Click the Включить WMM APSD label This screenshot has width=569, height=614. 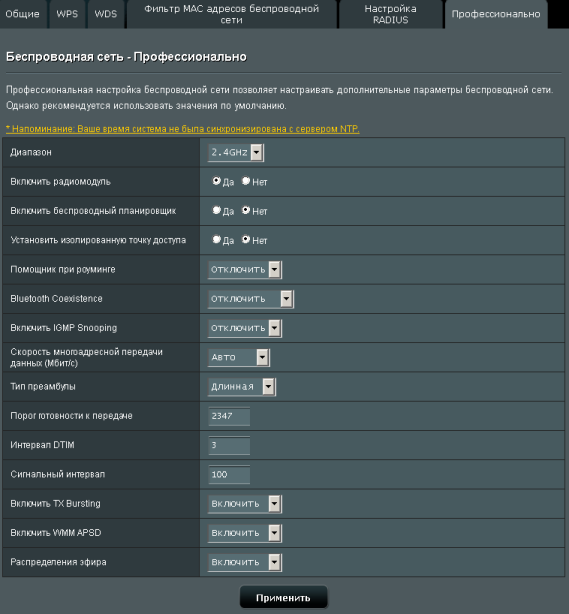tap(56, 533)
